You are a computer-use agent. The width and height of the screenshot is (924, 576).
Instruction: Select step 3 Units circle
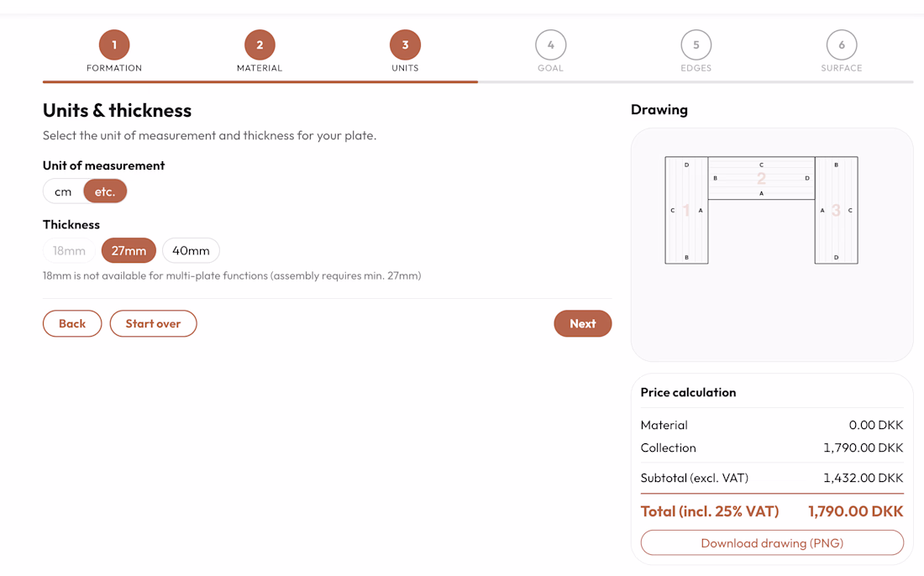coord(406,45)
